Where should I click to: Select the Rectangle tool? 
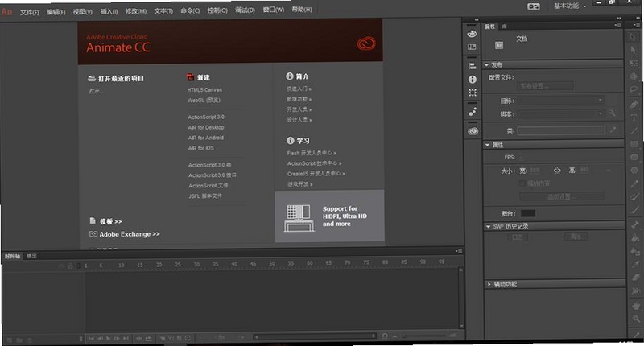tap(634, 144)
